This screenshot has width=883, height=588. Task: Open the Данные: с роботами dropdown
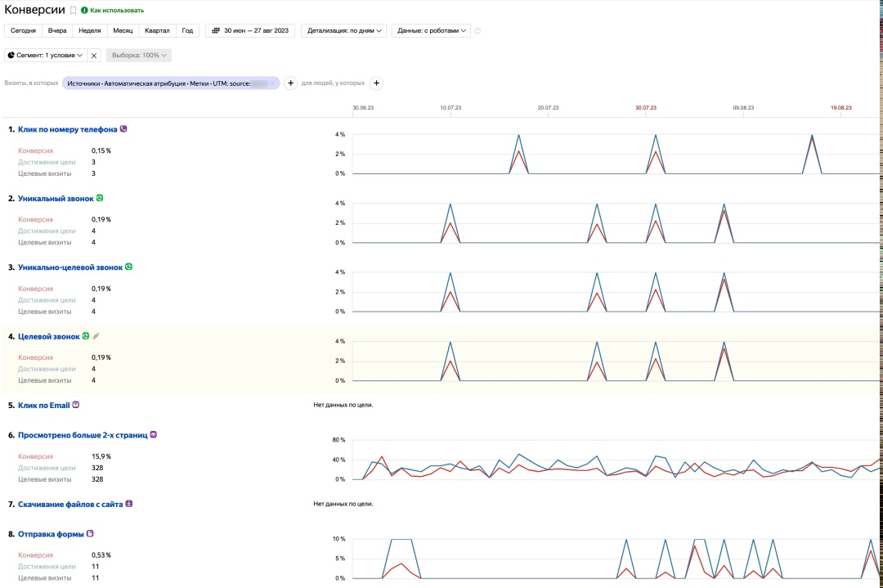[x=431, y=31]
